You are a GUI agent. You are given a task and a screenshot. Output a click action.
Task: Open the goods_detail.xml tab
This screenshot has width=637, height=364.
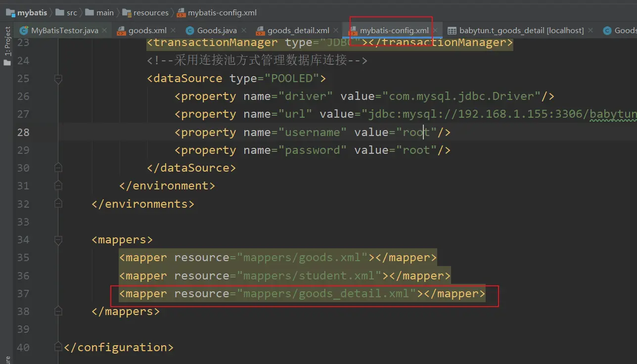[298, 31]
